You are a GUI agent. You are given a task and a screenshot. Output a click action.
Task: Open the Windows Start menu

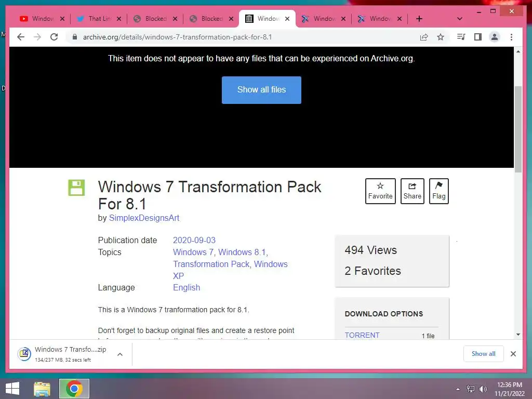click(x=12, y=389)
